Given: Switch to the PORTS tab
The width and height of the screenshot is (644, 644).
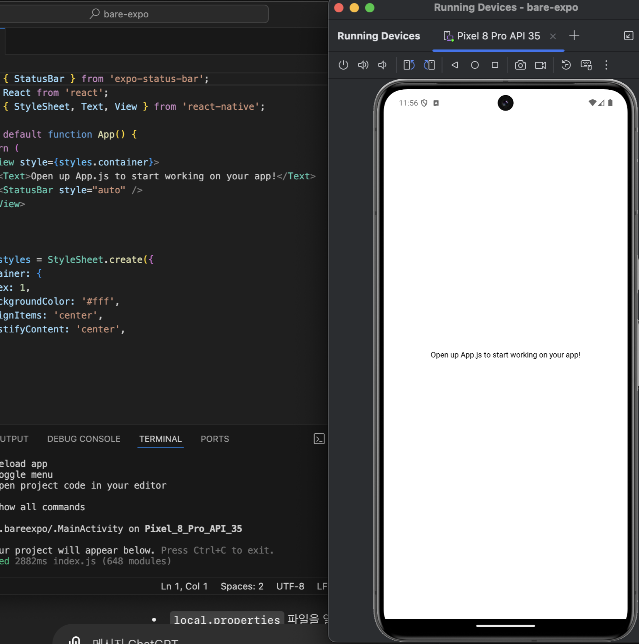Looking at the screenshot, I should click(x=215, y=439).
